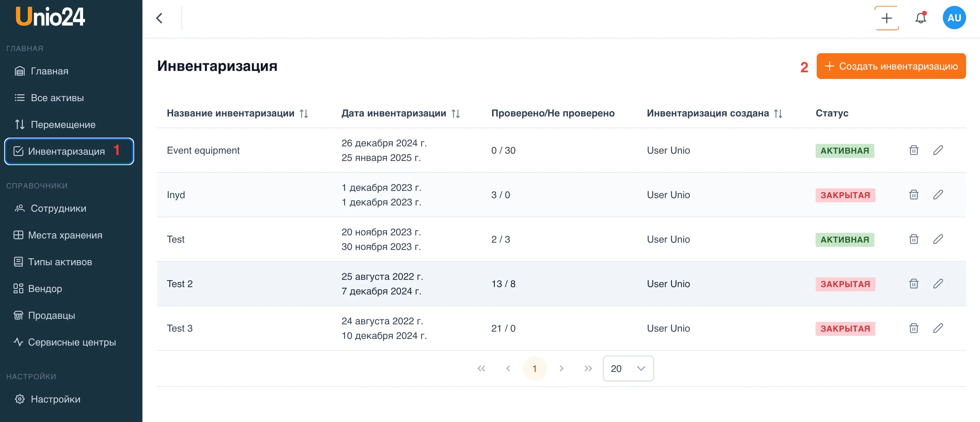
Task: Open Все активы in sidebar
Action: click(x=57, y=98)
